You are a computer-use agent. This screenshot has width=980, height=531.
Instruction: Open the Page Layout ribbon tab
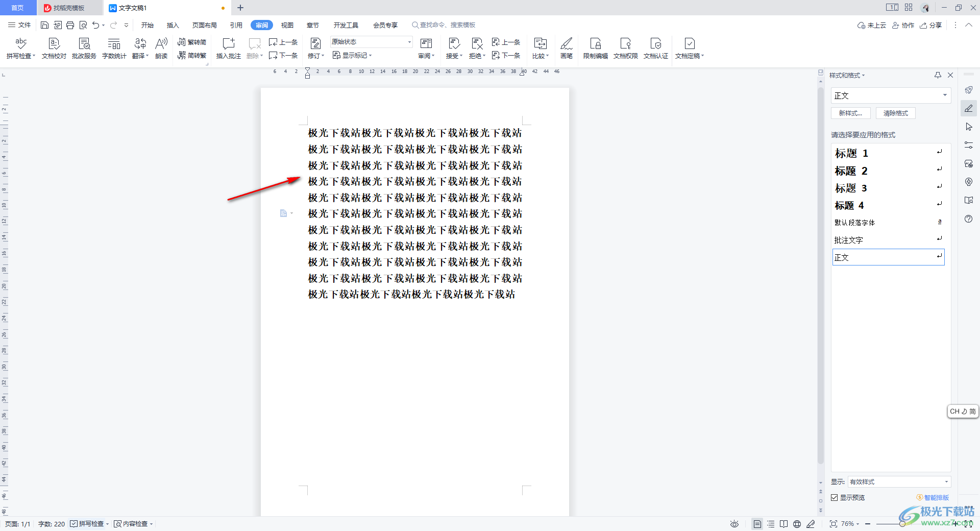click(x=205, y=25)
